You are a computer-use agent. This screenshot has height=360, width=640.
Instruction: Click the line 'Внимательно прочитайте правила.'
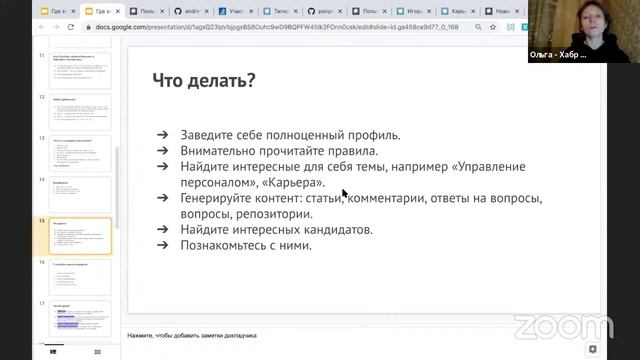pos(279,151)
